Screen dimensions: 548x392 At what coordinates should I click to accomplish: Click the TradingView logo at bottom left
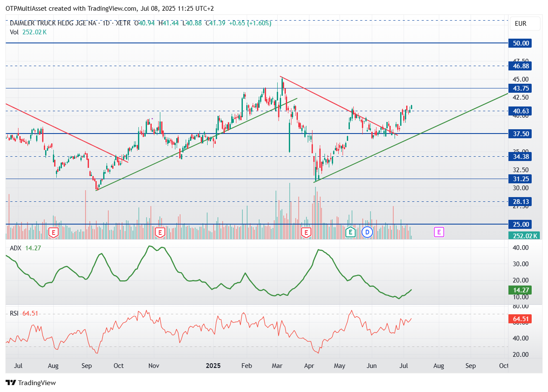pos(31,383)
